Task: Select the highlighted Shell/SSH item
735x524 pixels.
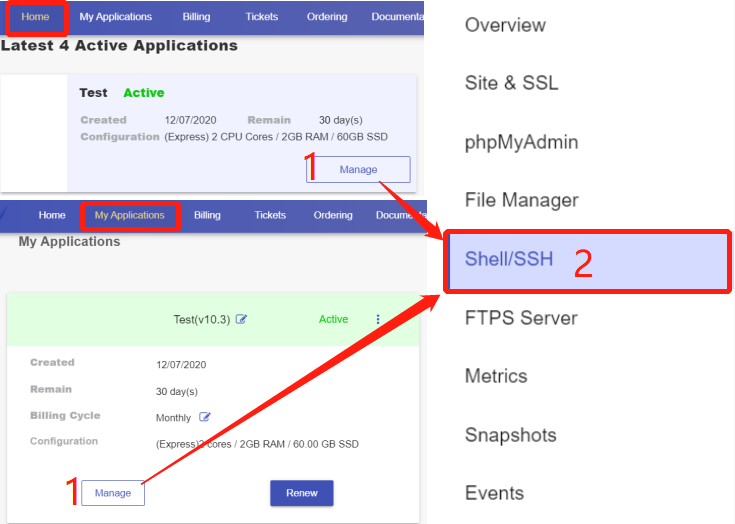Action: pyautogui.click(x=508, y=260)
